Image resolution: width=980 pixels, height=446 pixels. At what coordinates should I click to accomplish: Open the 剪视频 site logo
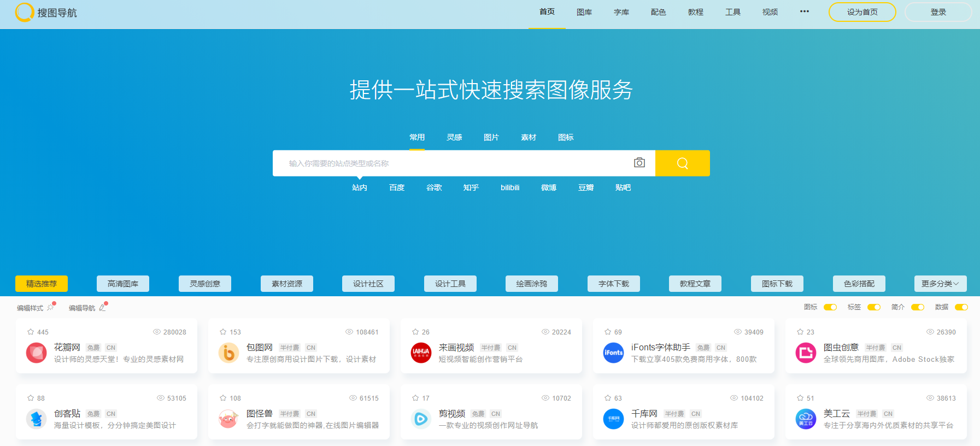click(421, 419)
